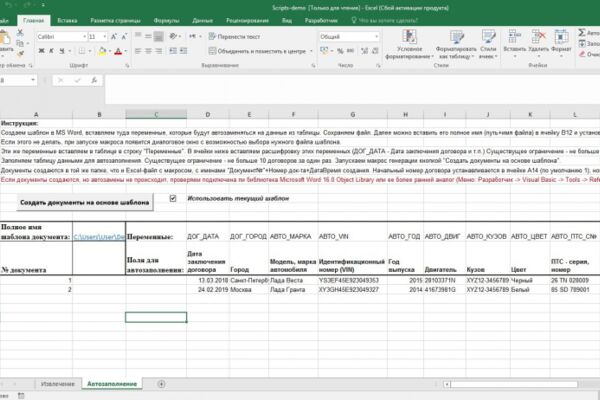Align text to top of cell

click(138, 36)
